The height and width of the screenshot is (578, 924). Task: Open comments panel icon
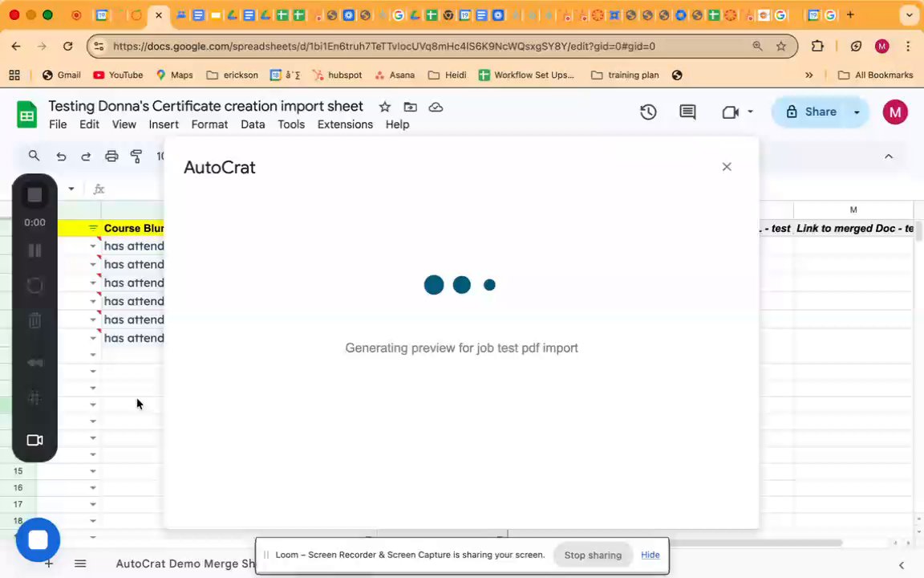[x=687, y=112]
